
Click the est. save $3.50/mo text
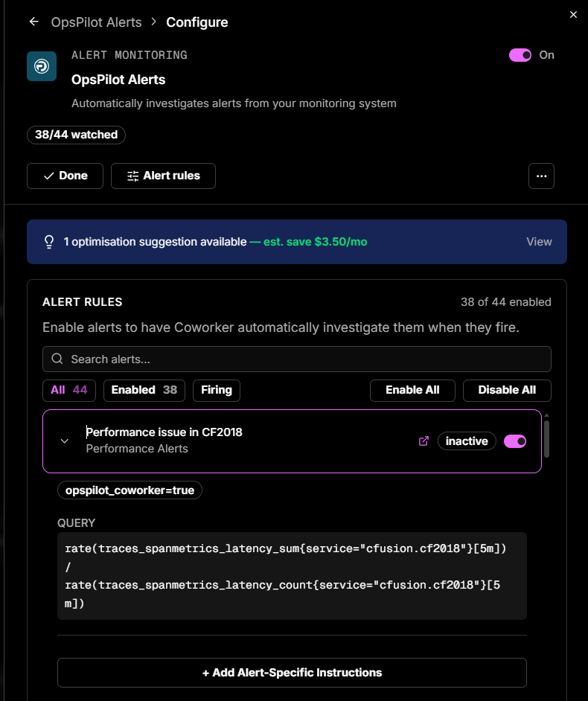[316, 242]
